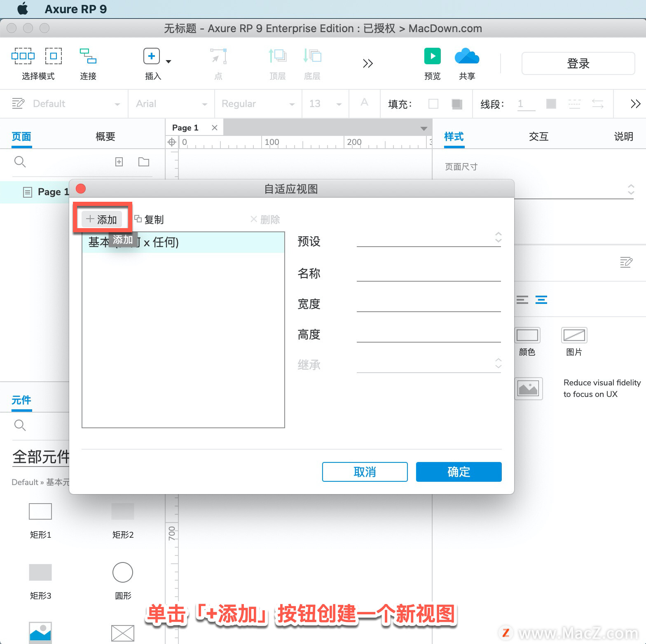Click the Login (登录) button
Image resolution: width=646 pixels, height=644 pixels.
tap(578, 63)
